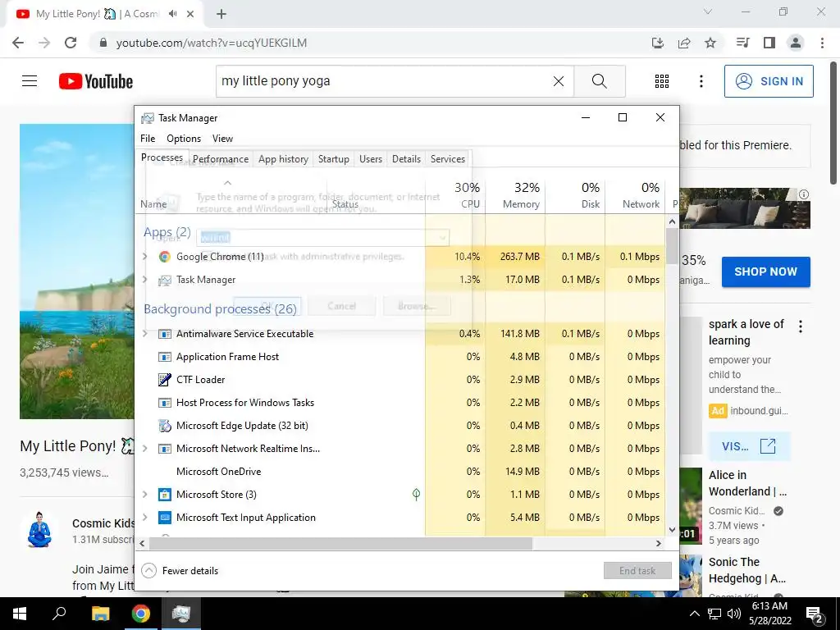Open the Cosmic Kids channel name
The height and width of the screenshot is (630, 840).
103,523
